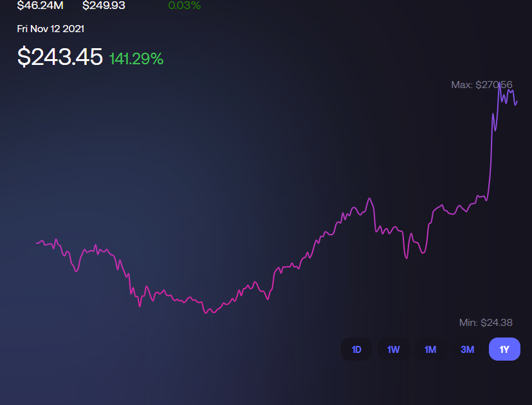Choose the 1M time range
The height and width of the screenshot is (405, 532).
click(x=430, y=350)
